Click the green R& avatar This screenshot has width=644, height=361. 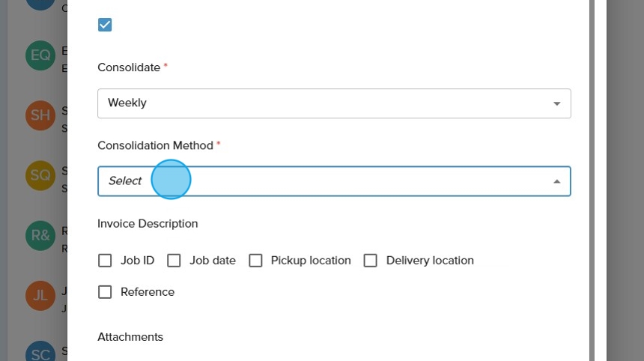pyautogui.click(x=40, y=235)
